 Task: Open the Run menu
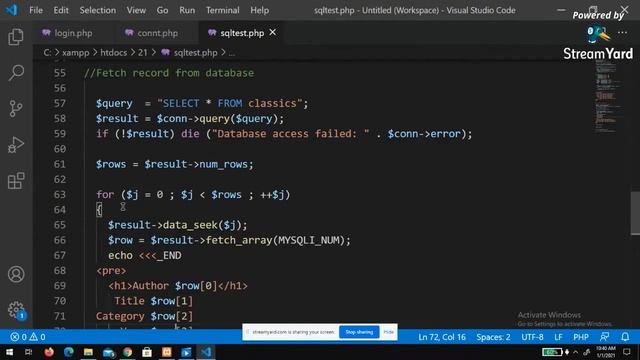pos(187,10)
